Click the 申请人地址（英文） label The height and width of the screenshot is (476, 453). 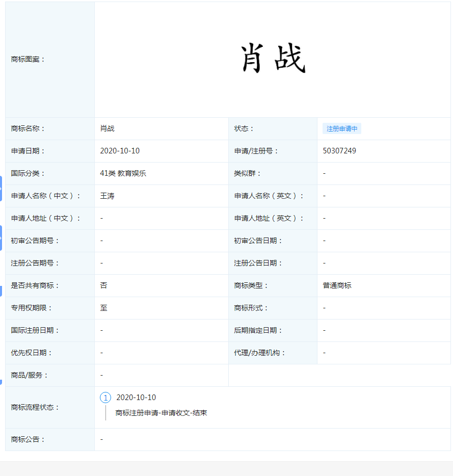tap(269, 218)
